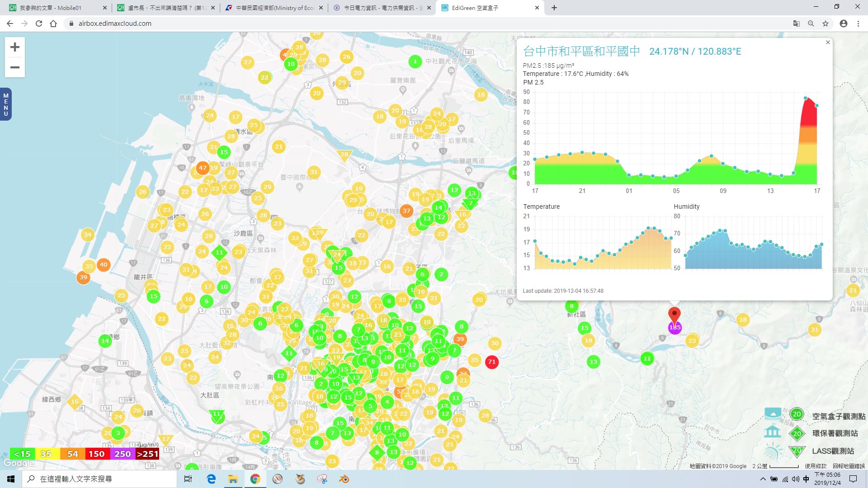Reload the current page

pyautogui.click(x=39, y=23)
